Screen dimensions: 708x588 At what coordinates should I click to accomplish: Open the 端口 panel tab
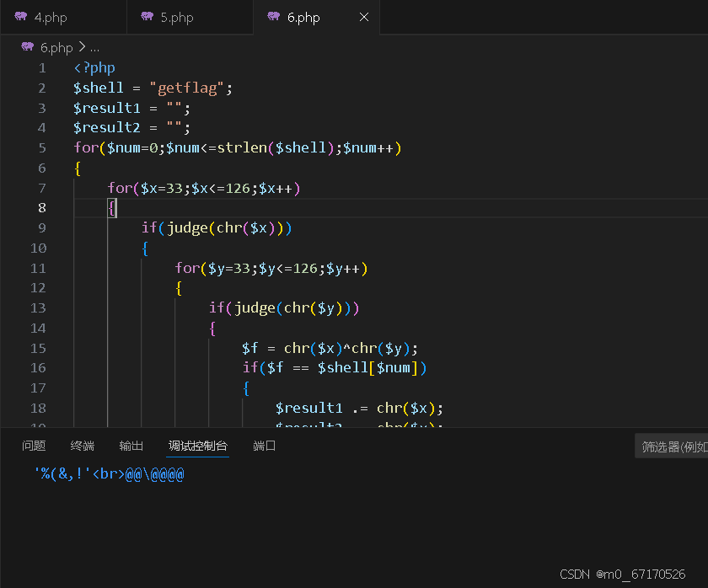point(264,446)
